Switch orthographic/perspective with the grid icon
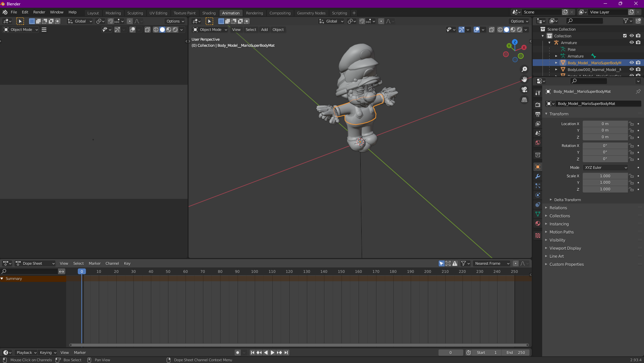 524,100
